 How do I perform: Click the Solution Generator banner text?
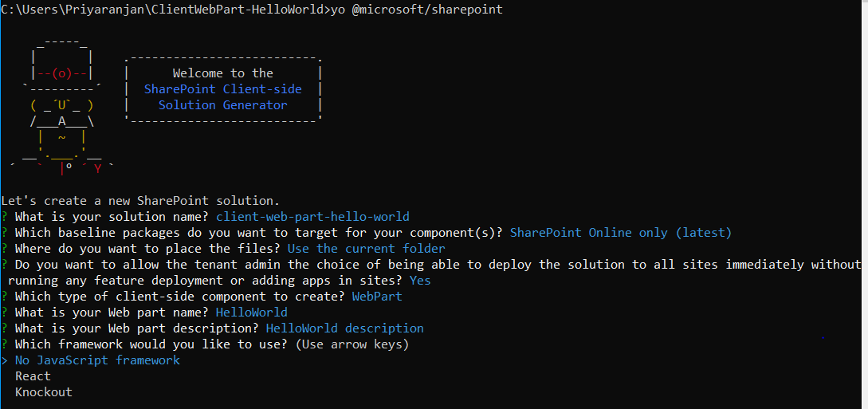click(223, 104)
